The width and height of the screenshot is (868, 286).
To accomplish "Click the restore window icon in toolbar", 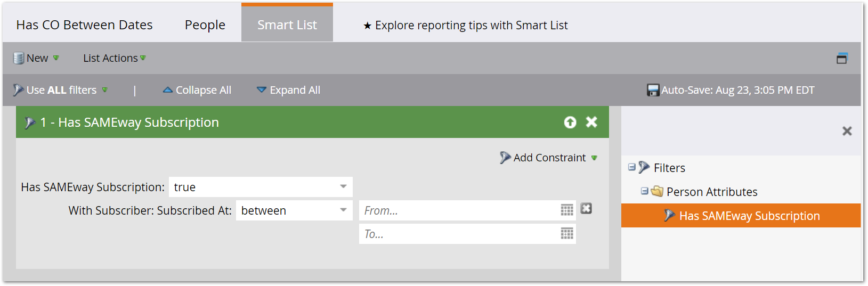I will [842, 58].
